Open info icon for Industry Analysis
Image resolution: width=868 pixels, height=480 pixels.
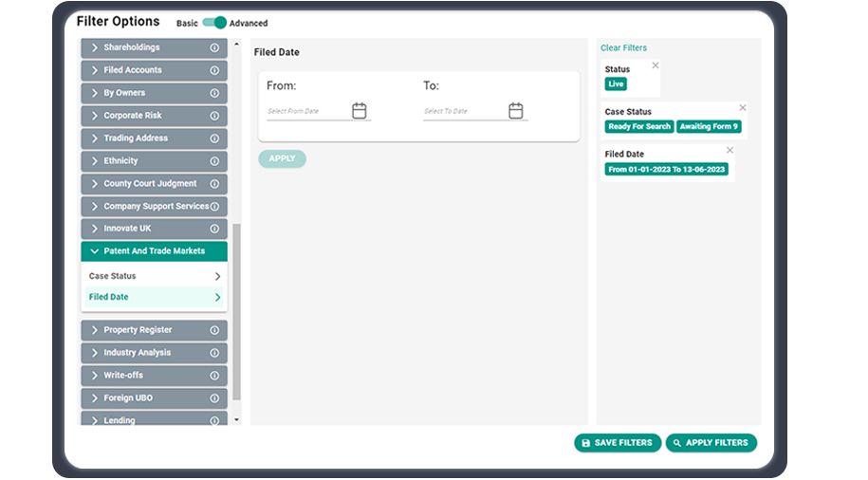click(x=214, y=353)
